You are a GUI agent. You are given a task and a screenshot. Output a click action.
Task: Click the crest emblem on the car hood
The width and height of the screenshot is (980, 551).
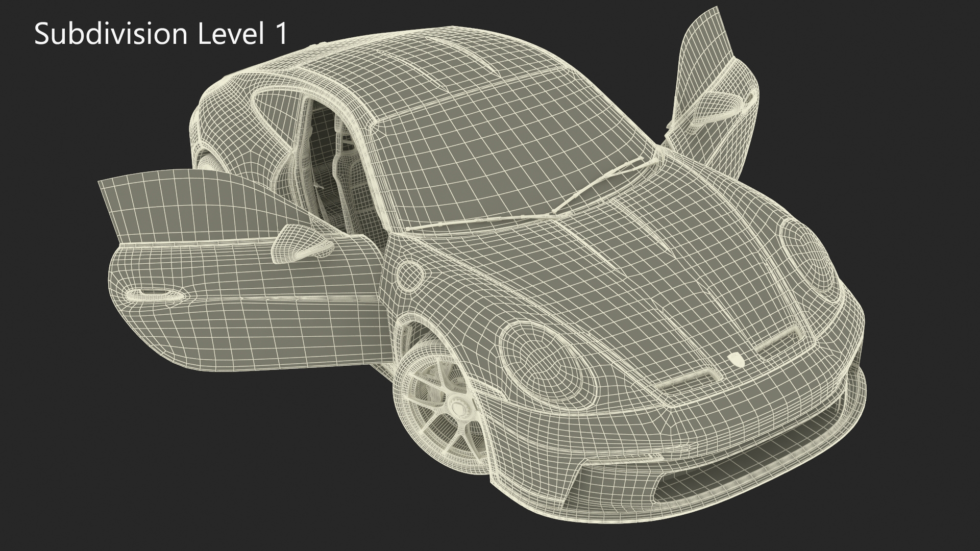(736, 360)
